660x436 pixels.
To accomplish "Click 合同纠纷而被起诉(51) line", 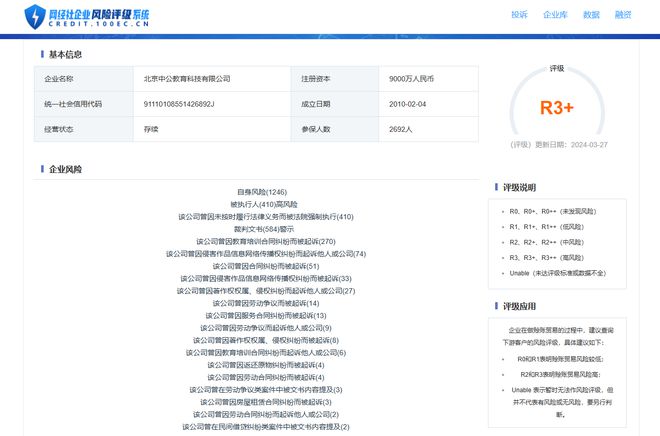I will click(266, 266).
